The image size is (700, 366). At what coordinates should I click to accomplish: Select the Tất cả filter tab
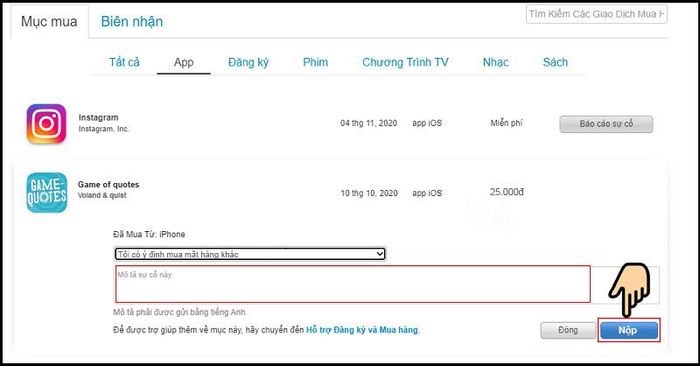[124, 62]
